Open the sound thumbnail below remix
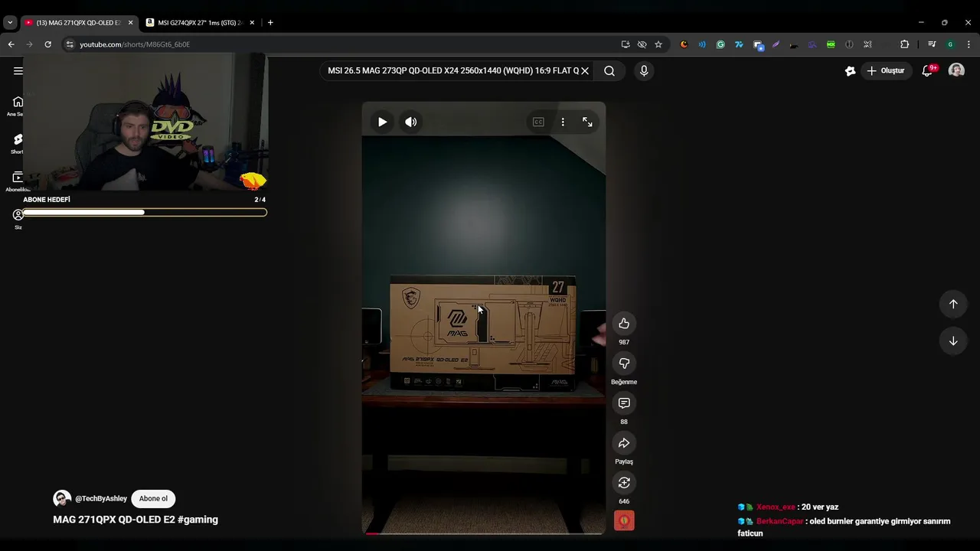 coord(624,520)
